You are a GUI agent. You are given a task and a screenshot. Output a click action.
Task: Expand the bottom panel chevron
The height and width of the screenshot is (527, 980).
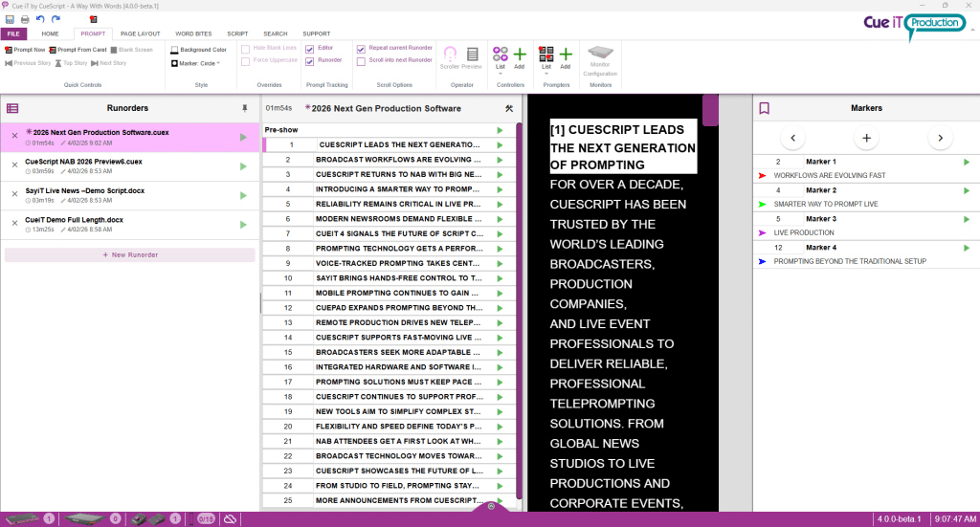click(x=491, y=506)
